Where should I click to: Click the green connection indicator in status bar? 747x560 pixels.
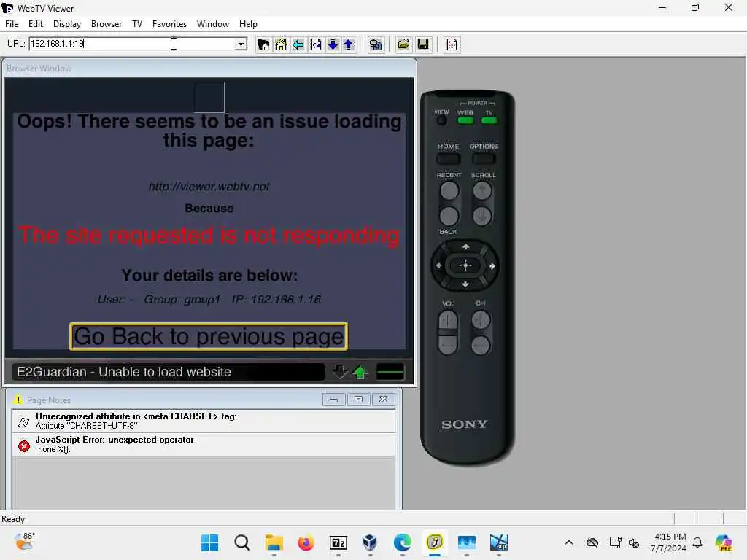click(x=390, y=372)
